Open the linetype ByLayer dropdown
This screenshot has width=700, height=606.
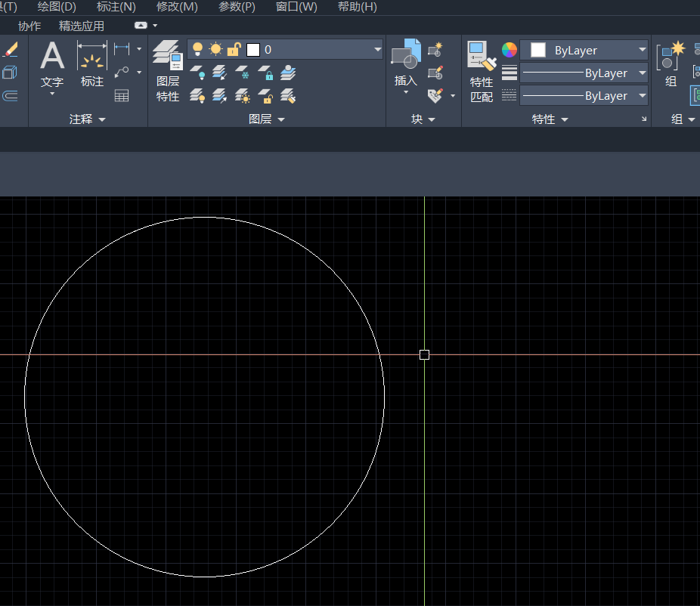[x=643, y=95]
